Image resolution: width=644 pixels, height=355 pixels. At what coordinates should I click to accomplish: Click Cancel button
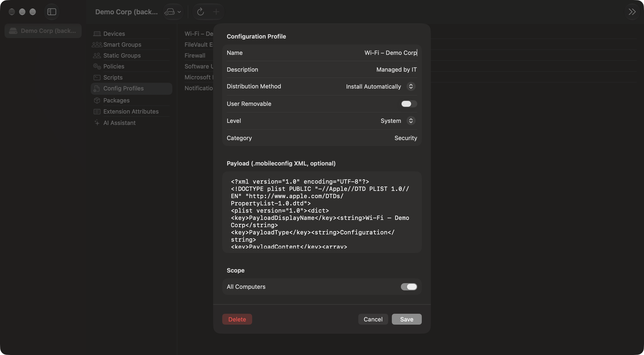pyautogui.click(x=373, y=319)
